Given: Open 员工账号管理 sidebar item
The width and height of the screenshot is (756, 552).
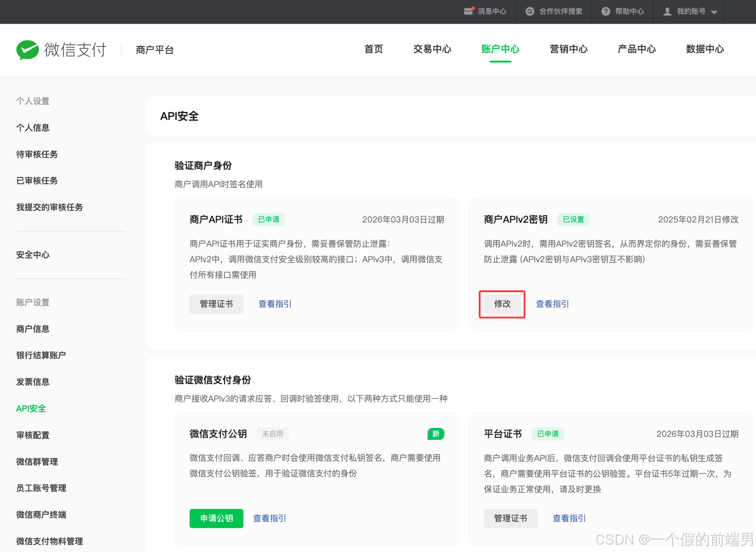Looking at the screenshot, I should (41, 488).
